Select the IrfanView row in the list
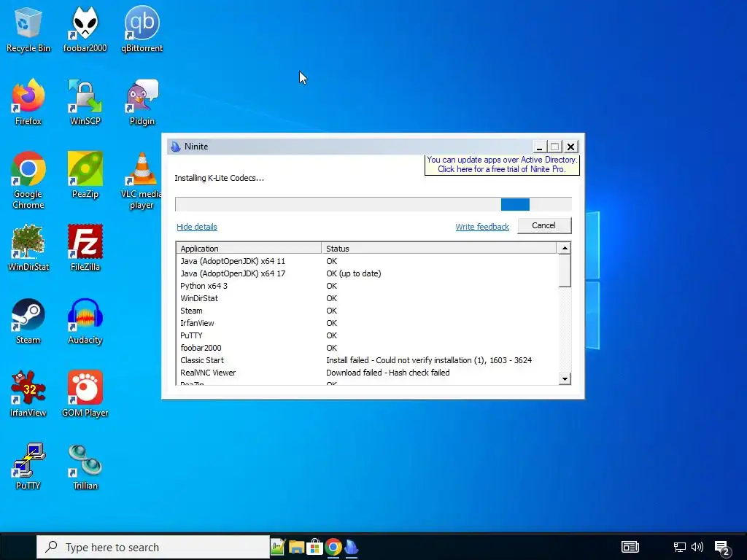 click(x=366, y=323)
